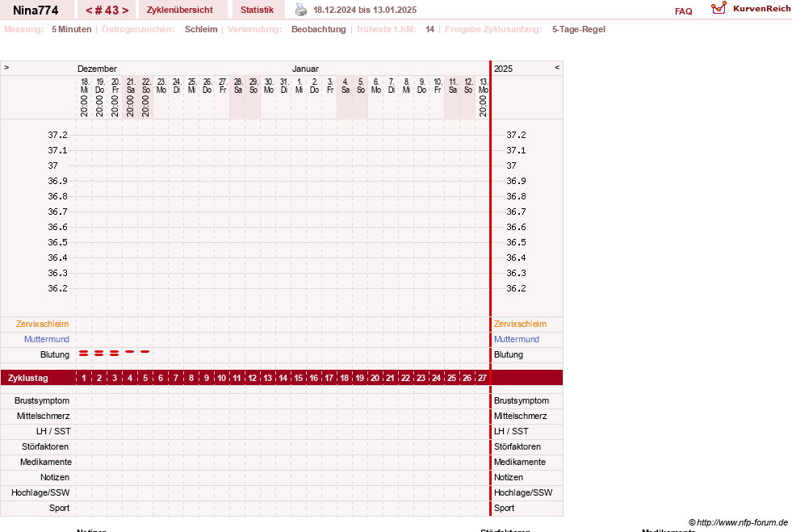
Task: Go to next cycle with right arrow
Action: pyautogui.click(x=125, y=10)
